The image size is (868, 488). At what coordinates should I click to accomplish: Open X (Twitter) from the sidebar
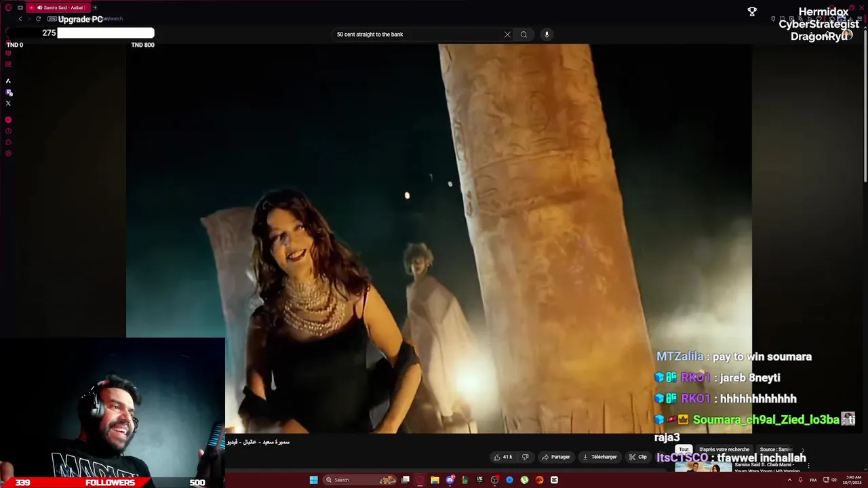pyautogui.click(x=8, y=103)
